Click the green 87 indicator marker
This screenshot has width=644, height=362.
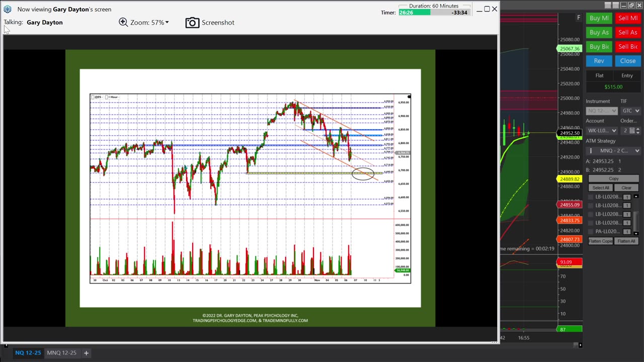569,329
